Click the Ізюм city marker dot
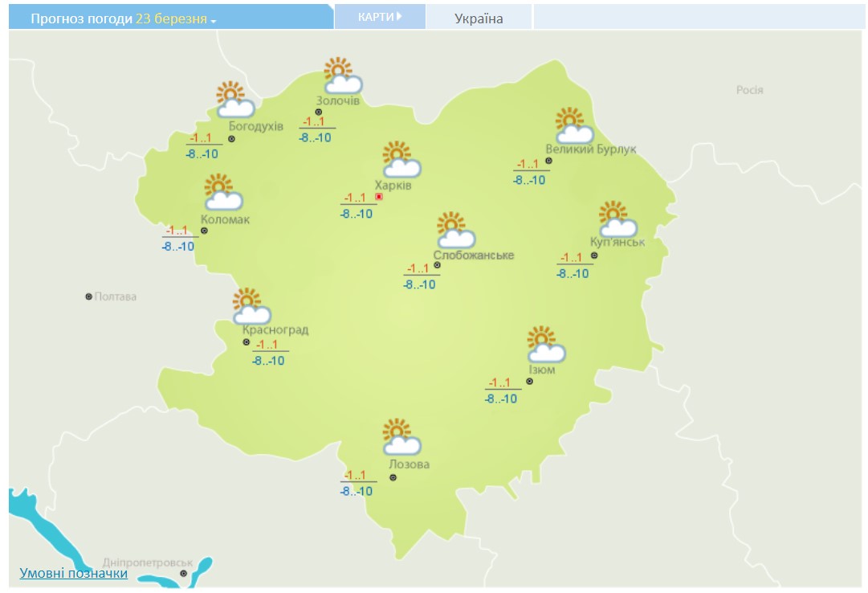The width and height of the screenshot is (868, 593). coord(529,382)
